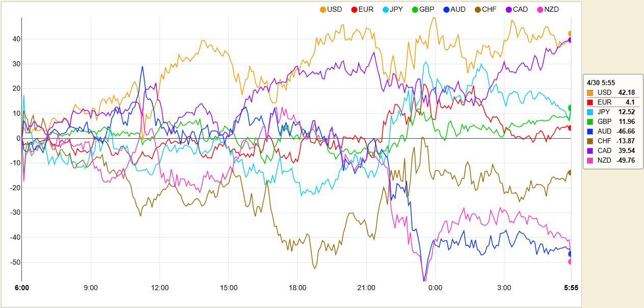Click the purple CAD legend circle
The height and width of the screenshot is (308, 644).
(509, 9)
